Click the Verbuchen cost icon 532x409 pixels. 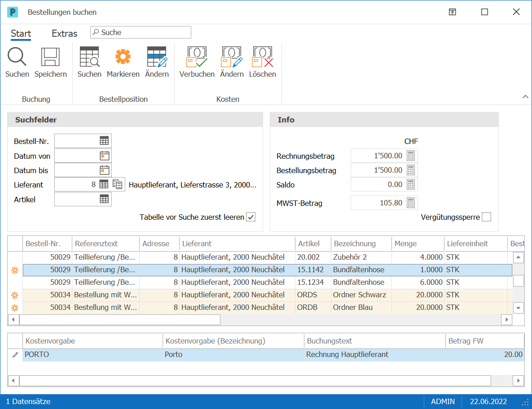pyautogui.click(x=197, y=57)
